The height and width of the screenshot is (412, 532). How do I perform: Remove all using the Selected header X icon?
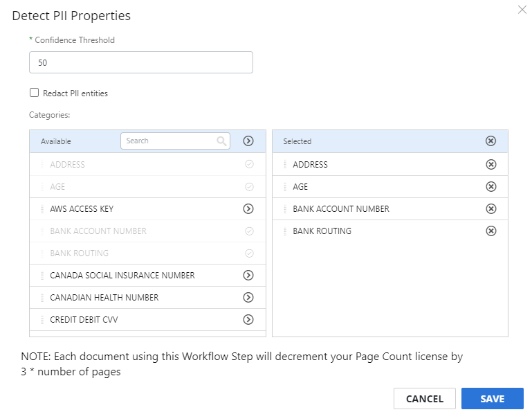click(x=490, y=141)
